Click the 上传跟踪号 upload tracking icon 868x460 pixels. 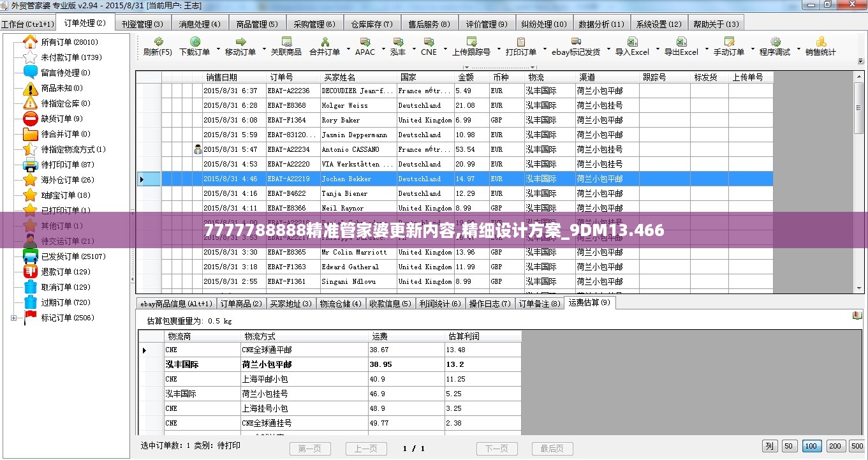click(471, 42)
